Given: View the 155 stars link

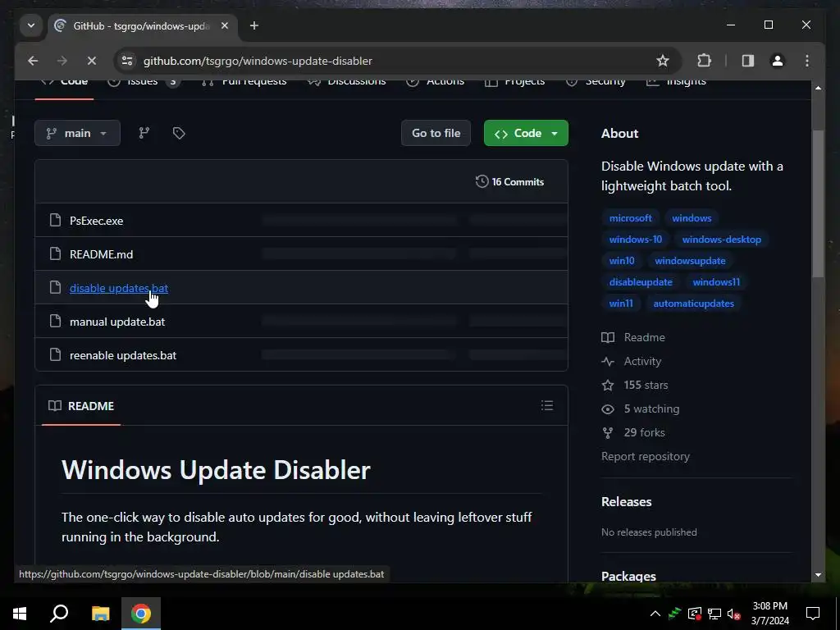Looking at the screenshot, I should tap(634, 385).
